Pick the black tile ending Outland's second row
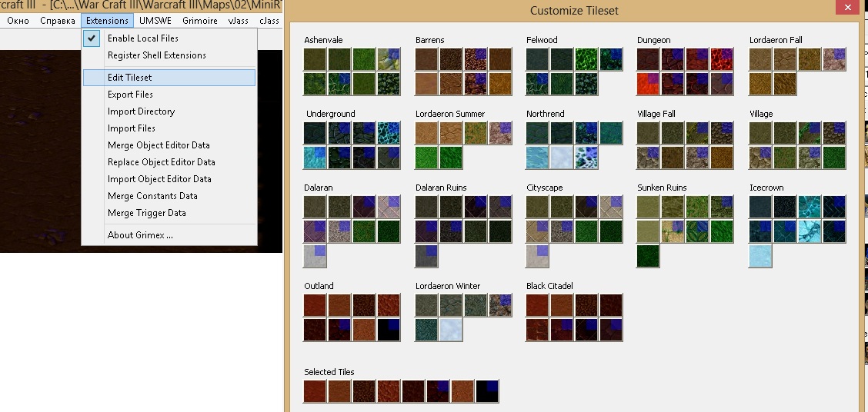The image size is (868, 412). point(388,330)
